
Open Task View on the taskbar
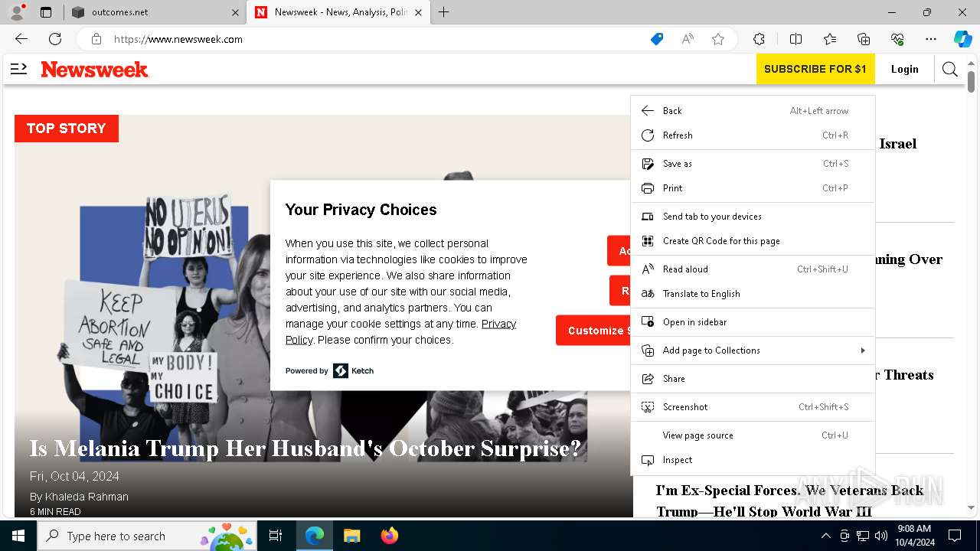276,536
